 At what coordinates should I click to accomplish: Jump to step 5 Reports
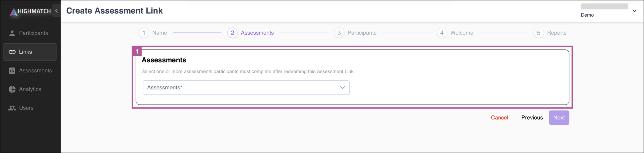point(550,33)
